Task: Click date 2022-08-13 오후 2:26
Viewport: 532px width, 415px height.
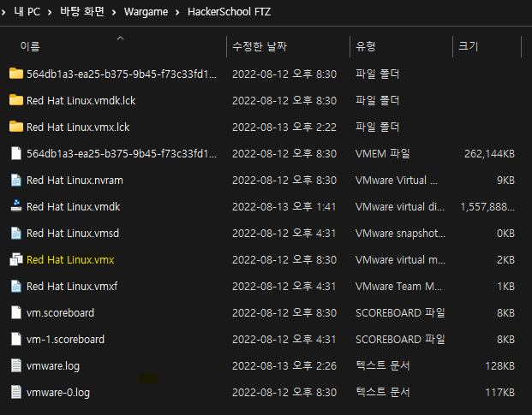Action: [x=284, y=366]
